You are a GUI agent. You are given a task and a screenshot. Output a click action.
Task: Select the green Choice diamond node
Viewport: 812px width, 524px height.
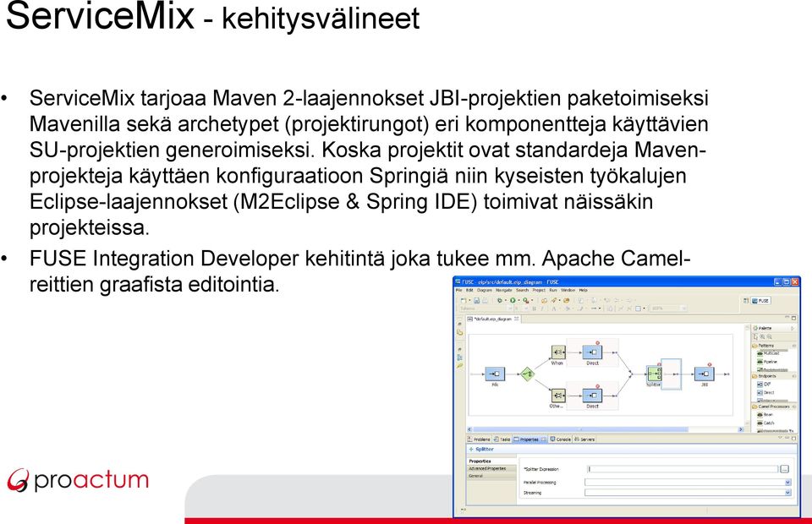pyautogui.click(x=527, y=374)
